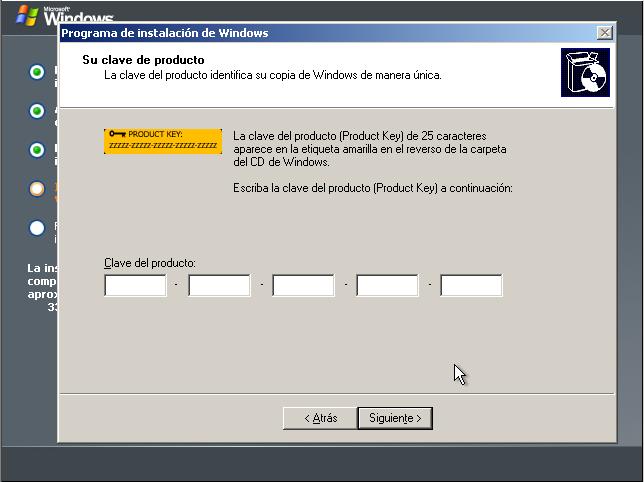644x482 pixels.
Task: Select the third green setup step indicator
Action: 37,150
